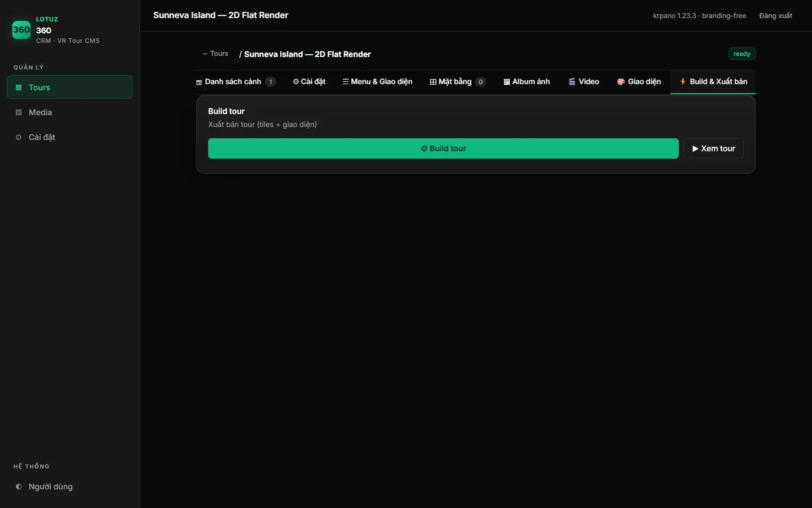Click the CRM · VR Tour CMS subtitle
Viewport: 812px width, 508px height.
click(68, 41)
